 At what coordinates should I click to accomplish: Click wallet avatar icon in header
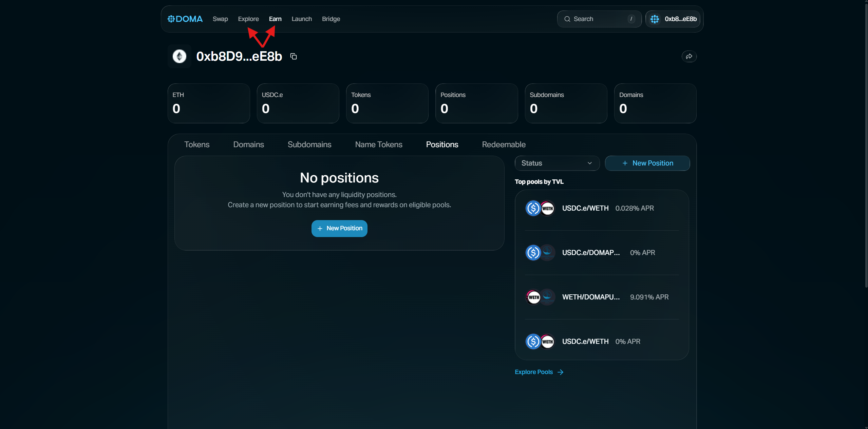point(655,19)
